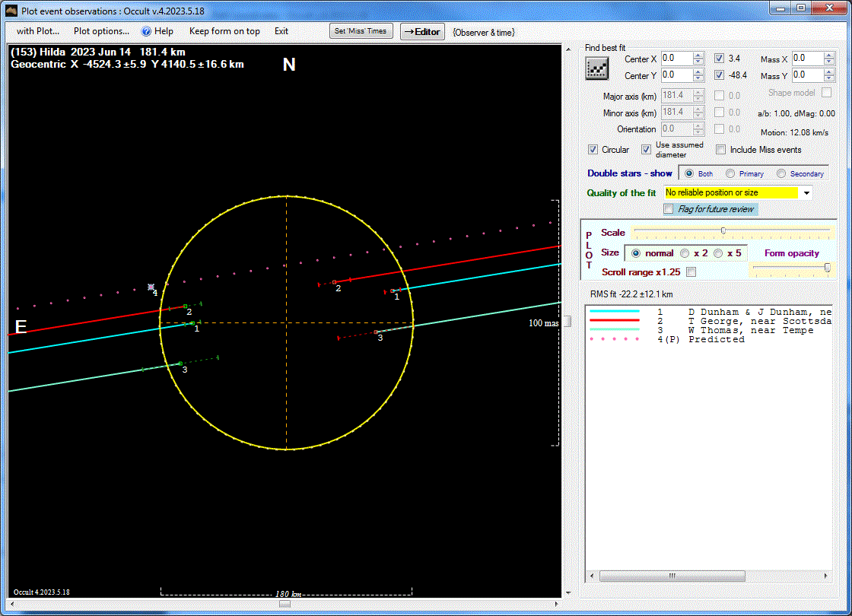
Task: Toggle the Circular checkbox
Action: (x=593, y=150)
